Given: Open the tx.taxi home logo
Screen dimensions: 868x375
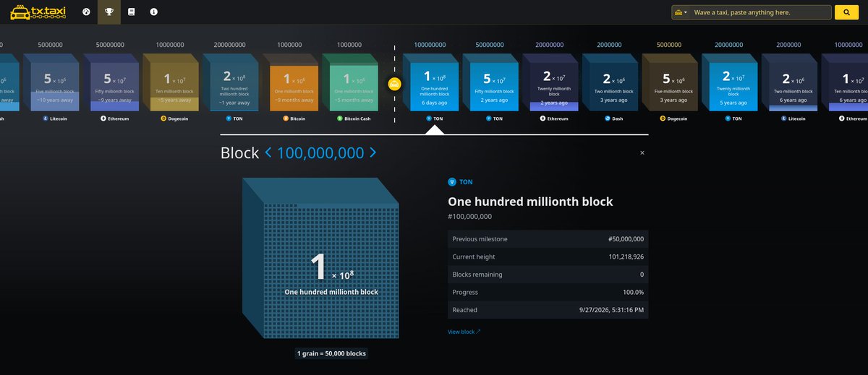Looking at the screenshot, I should pos(39,12).
